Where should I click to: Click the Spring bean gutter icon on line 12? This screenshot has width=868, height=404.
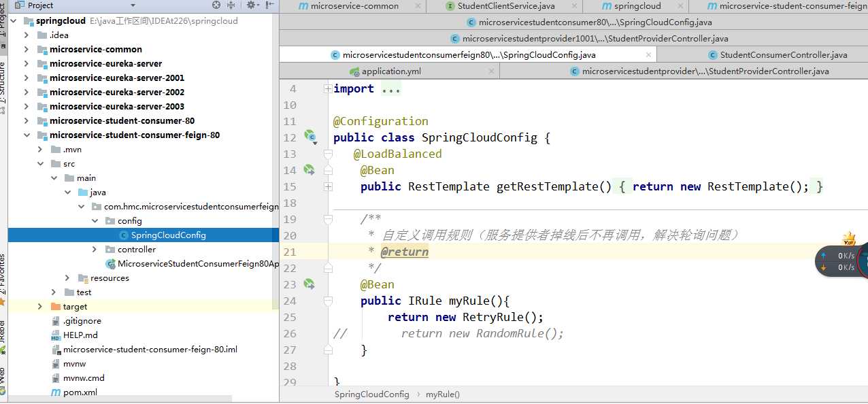311,137
